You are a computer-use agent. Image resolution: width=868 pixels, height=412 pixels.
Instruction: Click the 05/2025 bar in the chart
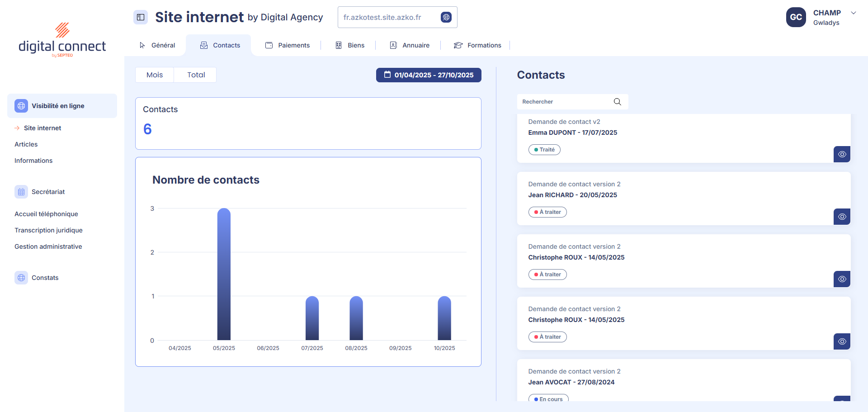tap(224, 274)
